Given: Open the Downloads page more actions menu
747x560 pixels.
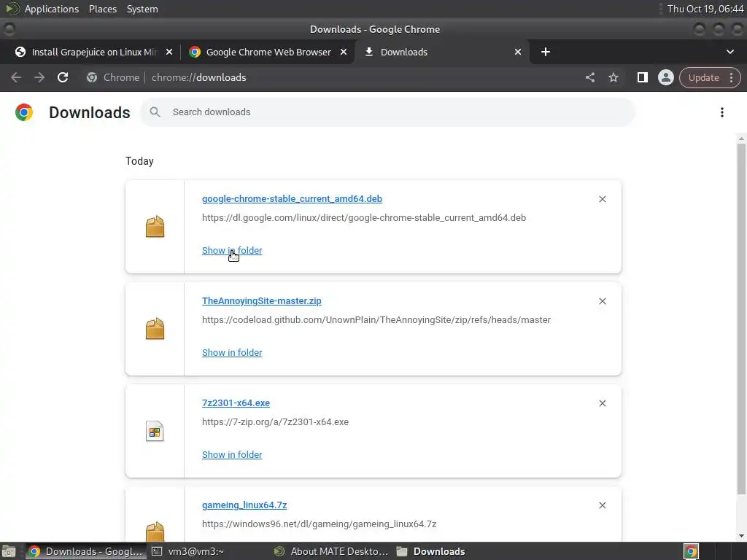Looking at the screenshot, I should 722,112.
